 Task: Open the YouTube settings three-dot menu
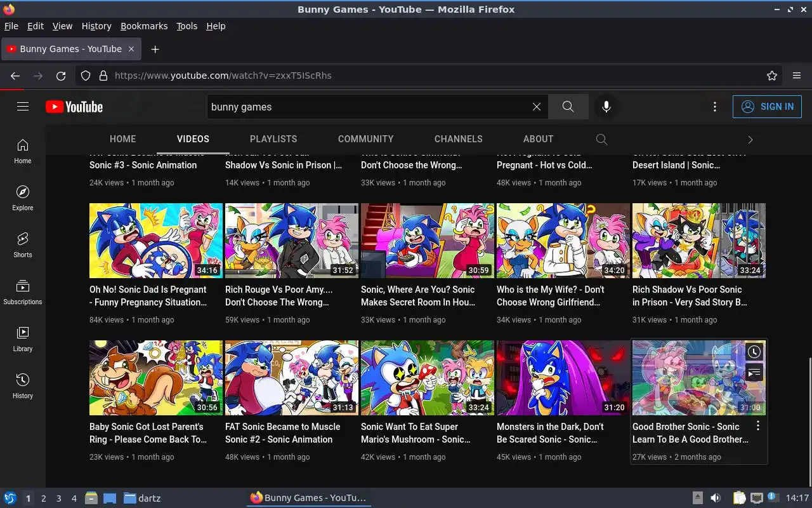[715, 107]
